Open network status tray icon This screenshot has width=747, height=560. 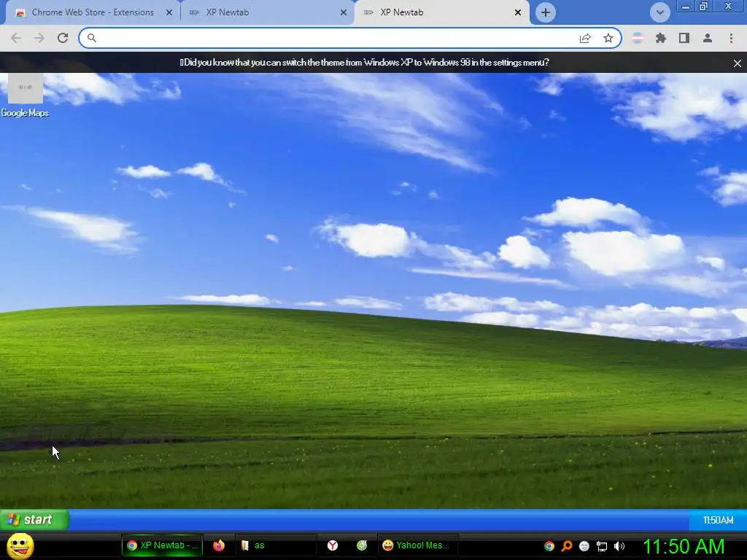602,546
